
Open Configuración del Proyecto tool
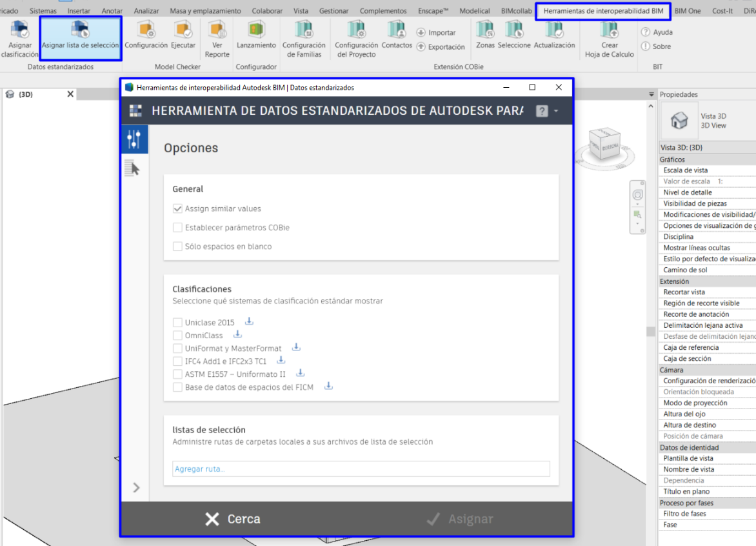point(356,39)
